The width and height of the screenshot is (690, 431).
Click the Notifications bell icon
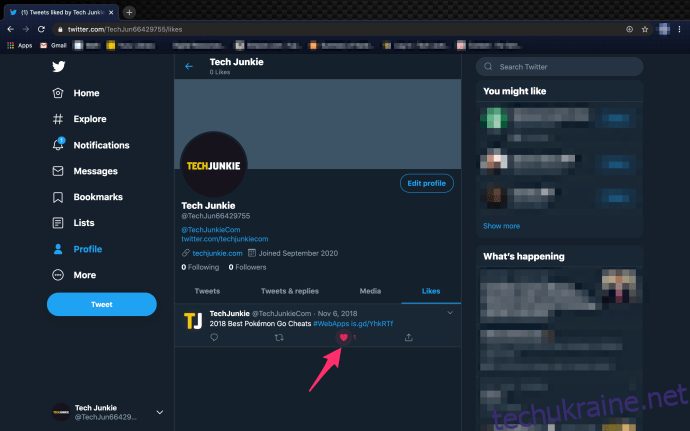(x=58, y=144)
